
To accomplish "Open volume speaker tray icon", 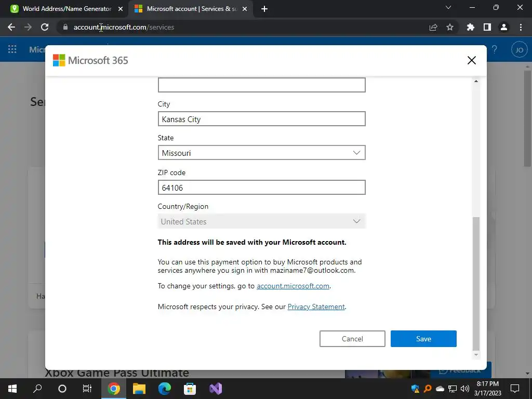I will (465, 389).
